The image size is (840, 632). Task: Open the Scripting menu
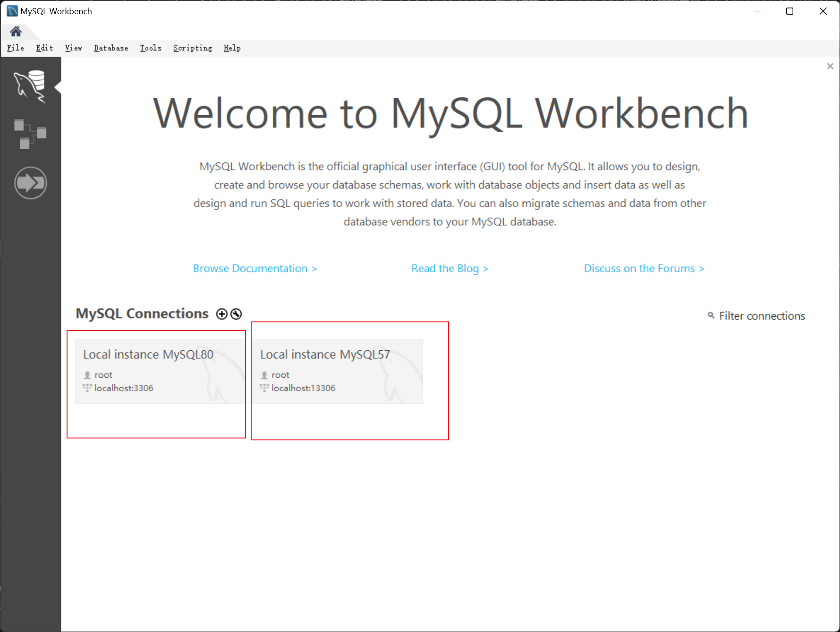193,48
